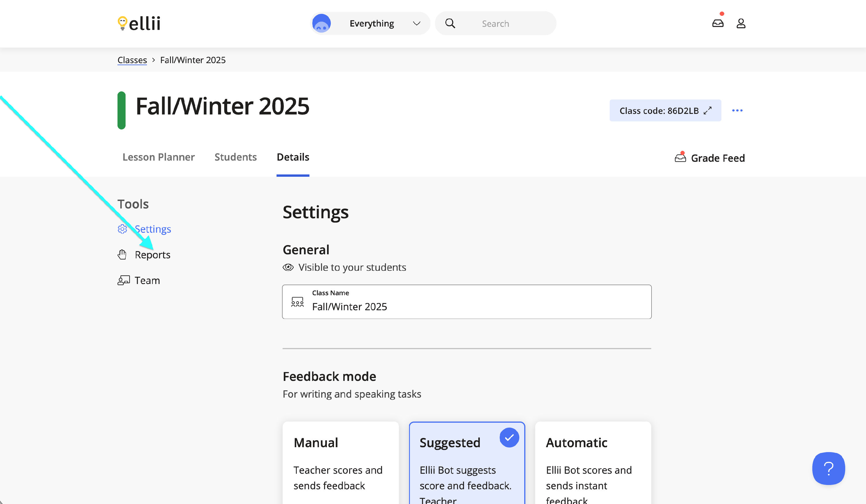Open the user profile icon

[x=740, y=23]
